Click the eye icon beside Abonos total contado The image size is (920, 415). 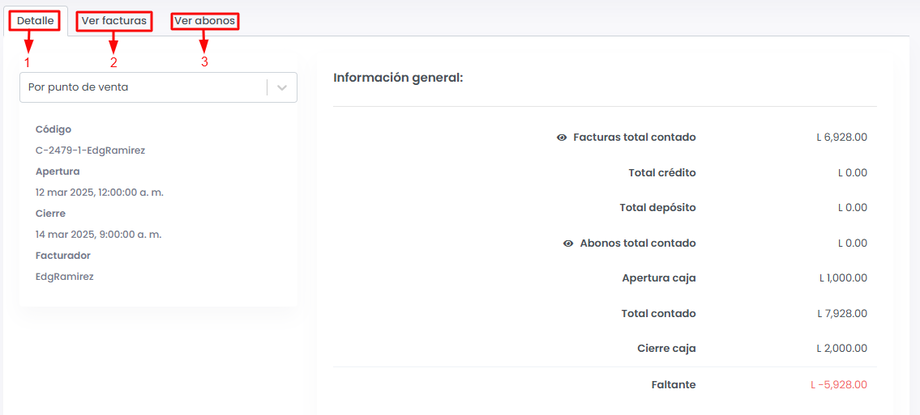click(x=568, y=244)
